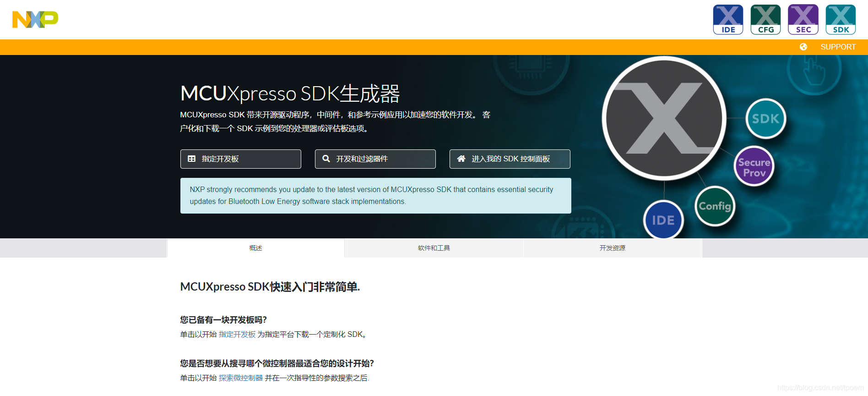The width and height of the screenshot is (868, 396).
Task: Follow the 指定开发板 text link
Action: pyautogui.click(x=237, y=335)
